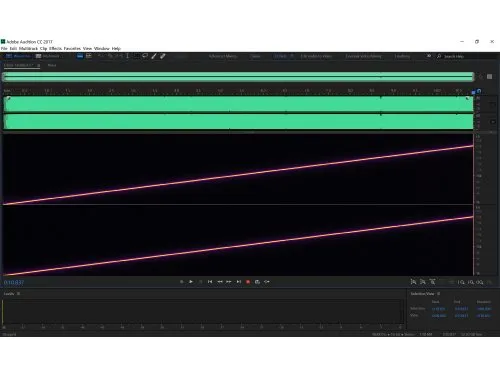Open the Selection/View panel menu
This screenshot has height=375, width=500.
[x=439, y=294]
